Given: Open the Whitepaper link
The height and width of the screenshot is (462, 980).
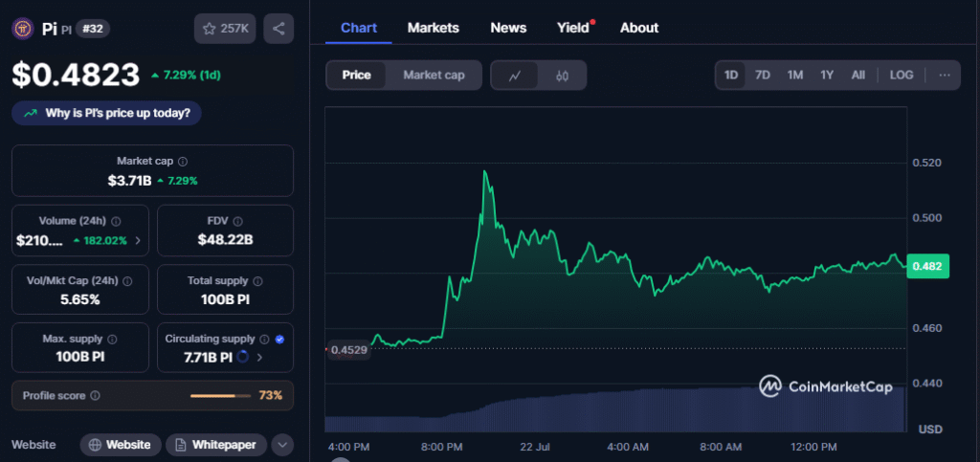Looking at the screenshot, I should 216,445.
